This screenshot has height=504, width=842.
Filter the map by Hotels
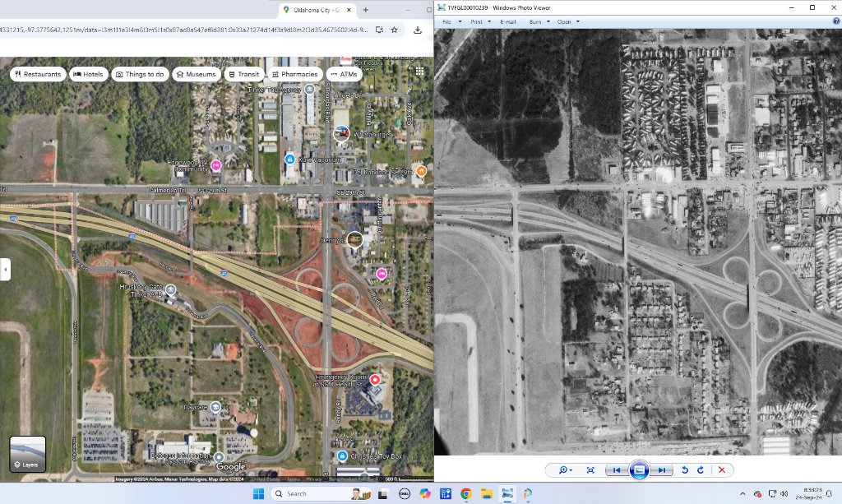click(88, 74)
